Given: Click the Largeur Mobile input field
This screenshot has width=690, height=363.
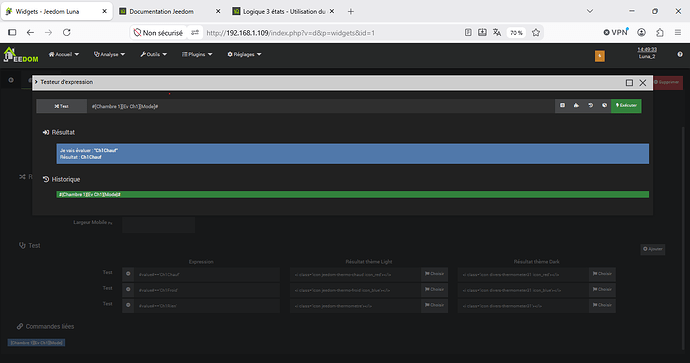Looking at the screenshot, I should [158, 224].
